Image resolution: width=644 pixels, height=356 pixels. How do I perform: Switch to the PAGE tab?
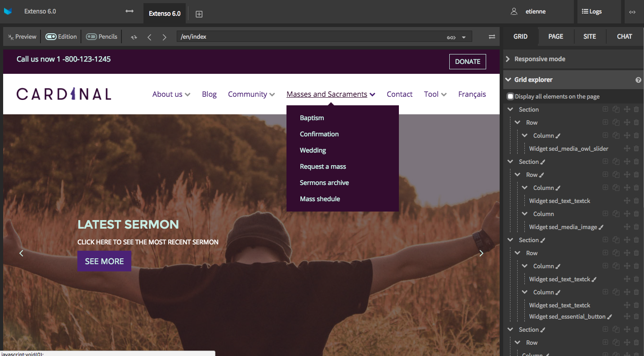click(555, 36)
